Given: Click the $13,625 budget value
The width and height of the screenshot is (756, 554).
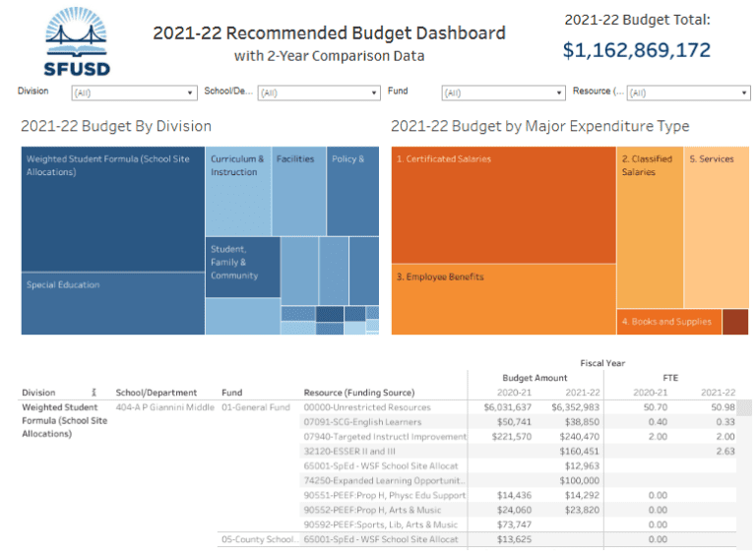Looking at the screenshot, I should tap(514, 539).
